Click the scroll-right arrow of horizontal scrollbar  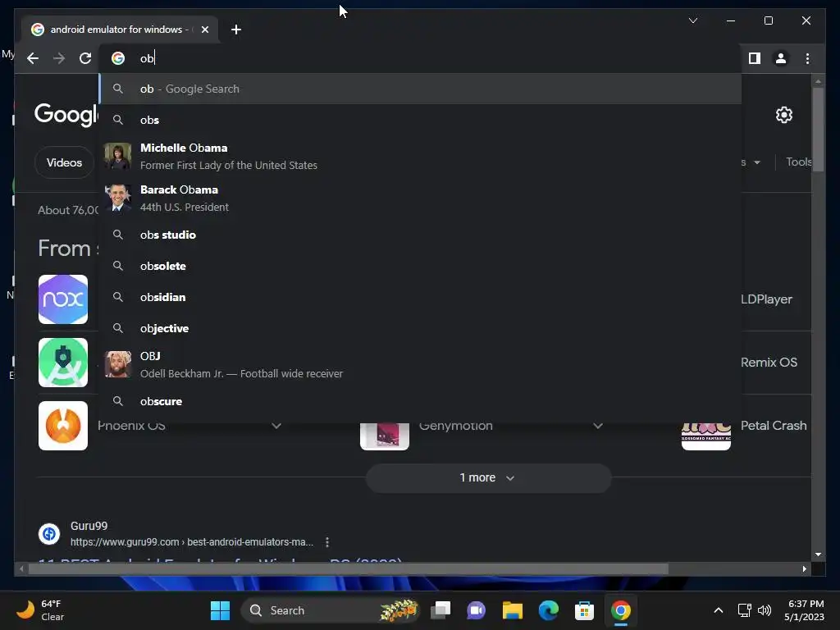pos(805,569)
